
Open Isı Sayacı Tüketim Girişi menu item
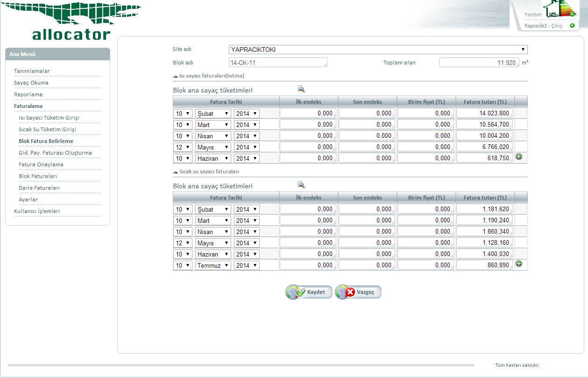click(x=49, y=118)
